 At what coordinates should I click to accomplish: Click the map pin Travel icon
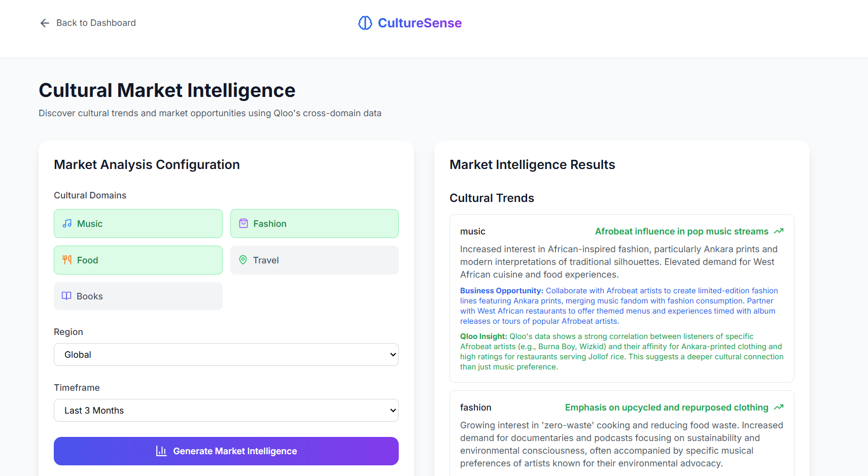[x=243, y=260]
